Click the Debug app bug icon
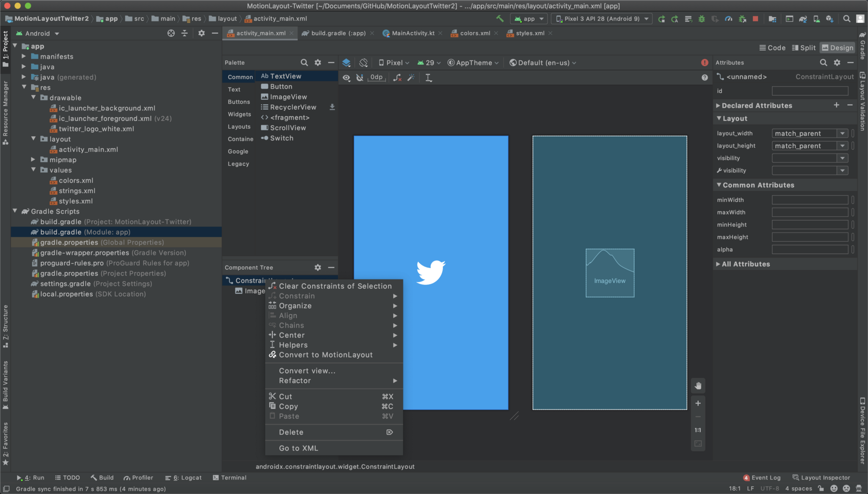Screen dimensions: 868x494 tap(701, 19)
